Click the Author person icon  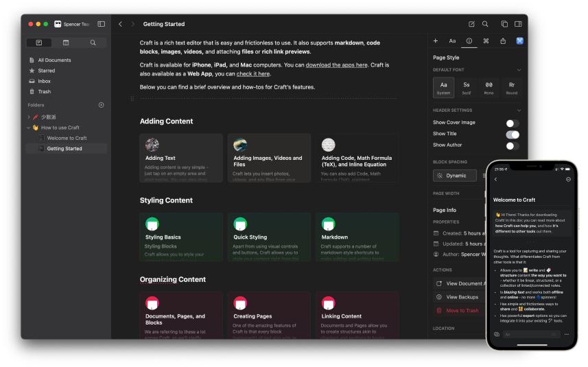coord(436,254)
